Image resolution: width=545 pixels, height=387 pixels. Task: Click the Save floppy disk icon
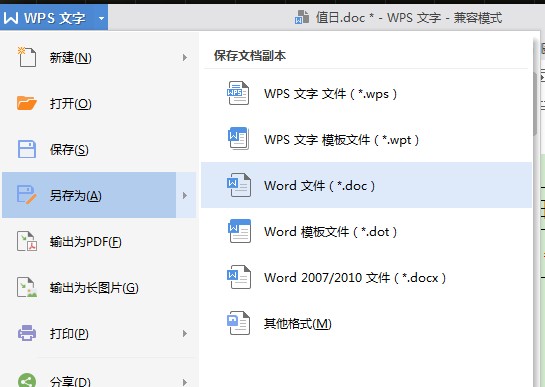pyautogui.click(x=27, y=149)
